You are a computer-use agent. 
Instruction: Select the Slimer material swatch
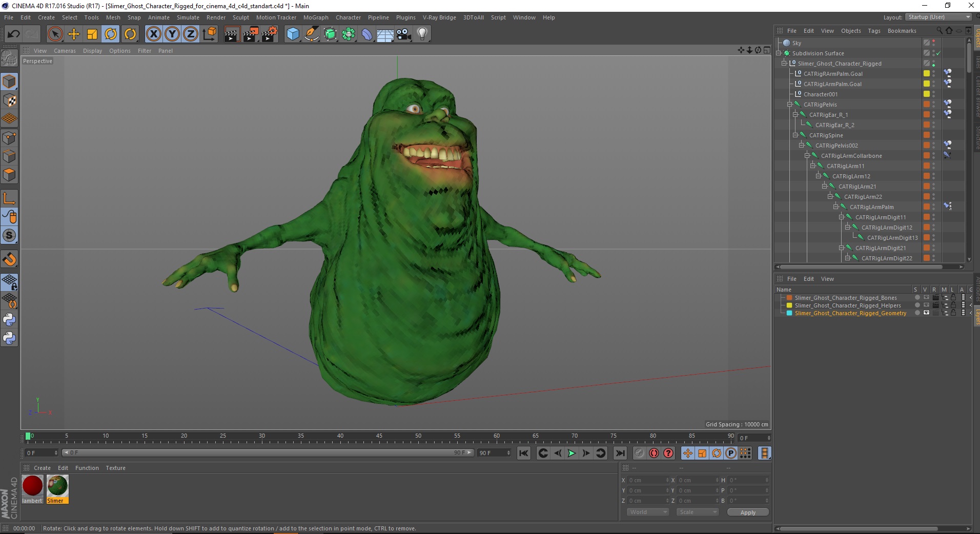click(57, 489)
